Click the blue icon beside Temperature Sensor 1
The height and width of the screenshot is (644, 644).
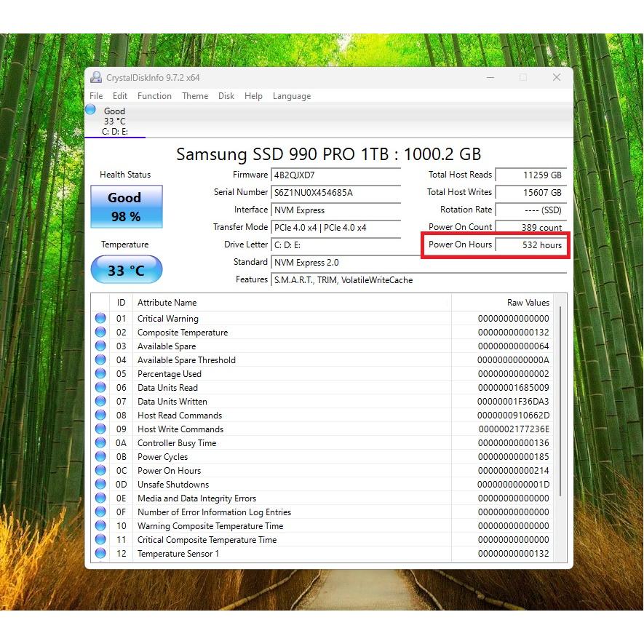tap(100, 553)
